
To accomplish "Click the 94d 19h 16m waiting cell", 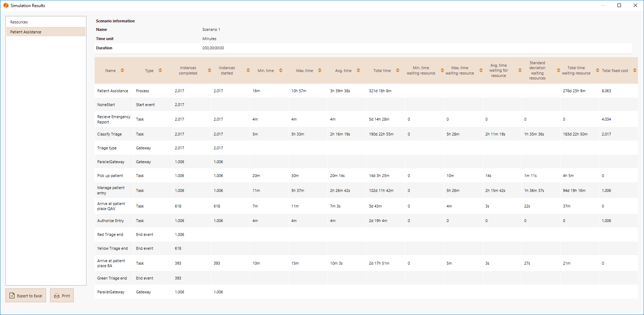I will 574,190.
